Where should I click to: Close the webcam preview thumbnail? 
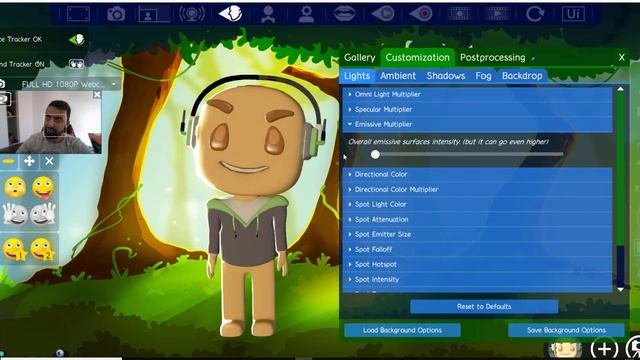pos(97,95)
